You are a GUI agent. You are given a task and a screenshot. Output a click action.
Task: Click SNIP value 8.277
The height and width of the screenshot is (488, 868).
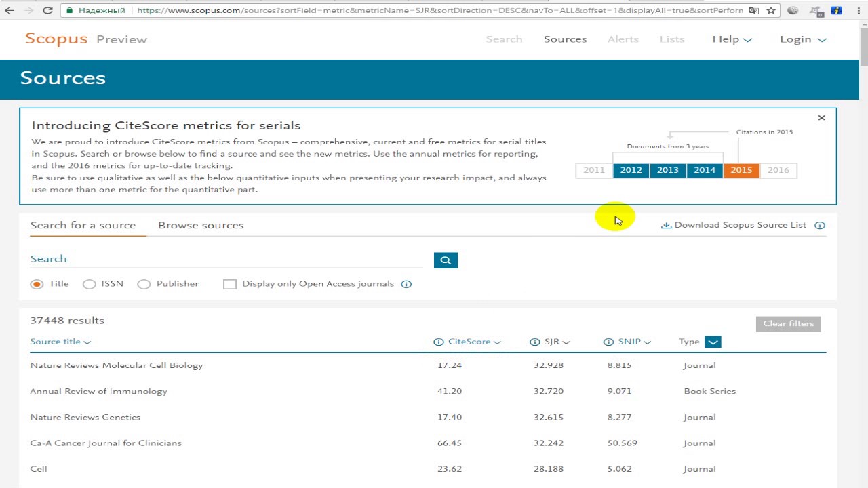tap(620, 417)
